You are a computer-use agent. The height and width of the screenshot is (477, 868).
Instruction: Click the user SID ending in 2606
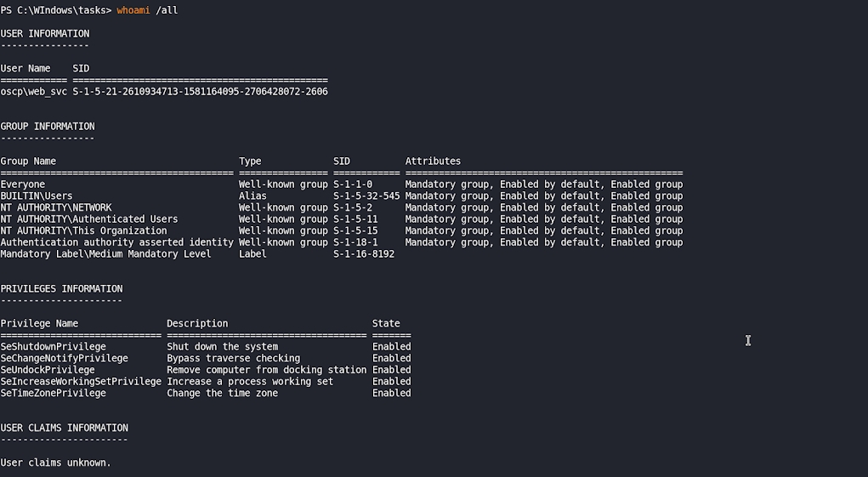200,91
